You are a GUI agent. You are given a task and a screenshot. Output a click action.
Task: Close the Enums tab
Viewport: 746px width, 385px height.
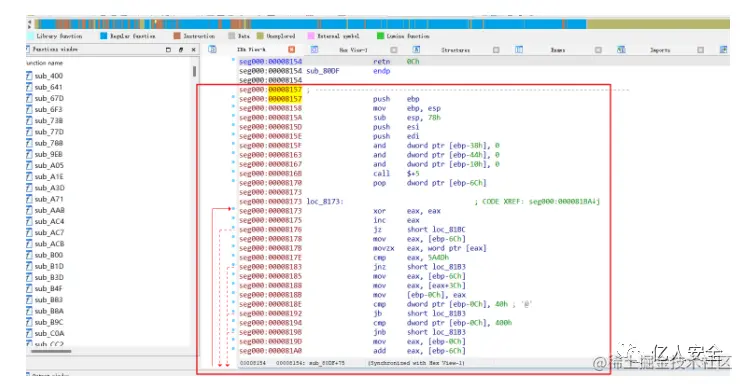(598, 50)
